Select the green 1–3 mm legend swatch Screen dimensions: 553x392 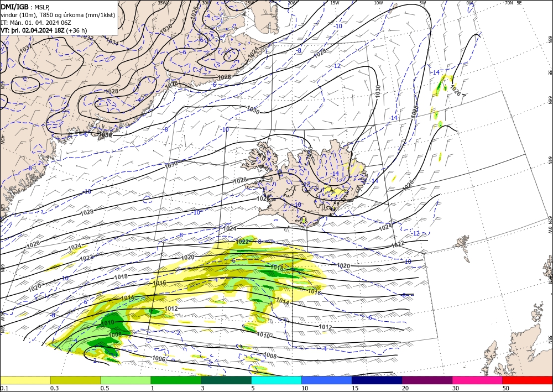point(176,380)
